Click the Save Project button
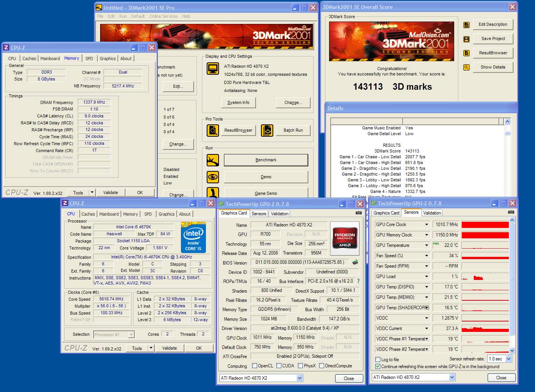 (x=493, y=39)
